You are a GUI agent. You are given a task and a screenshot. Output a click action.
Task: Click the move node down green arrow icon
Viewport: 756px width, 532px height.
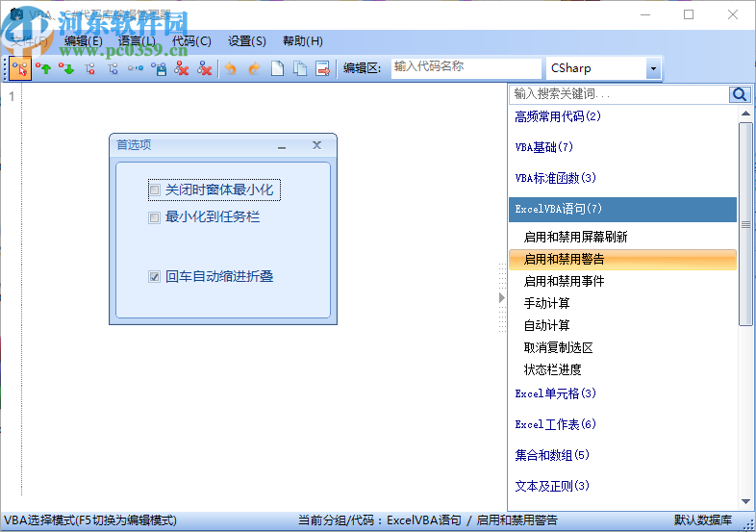pos(66,69)
